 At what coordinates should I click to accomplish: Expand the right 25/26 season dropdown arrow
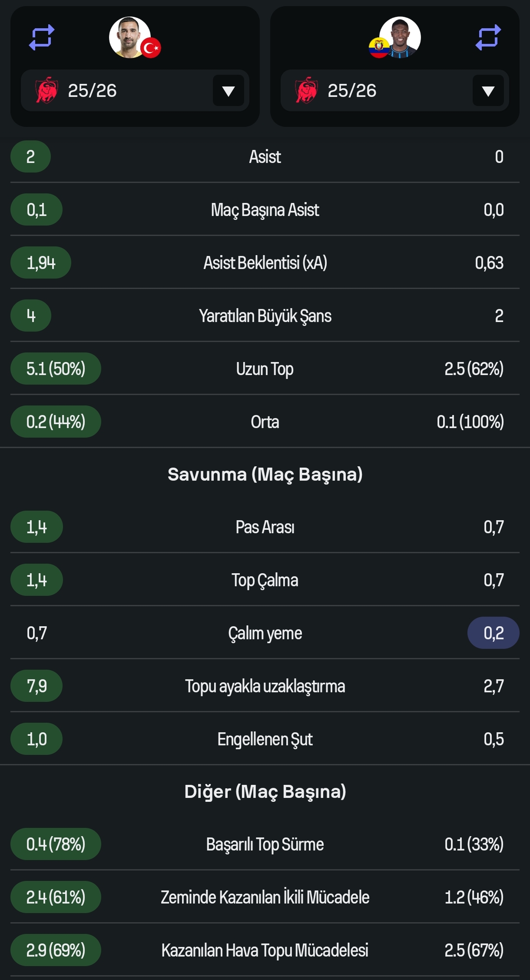coord(488,90)
